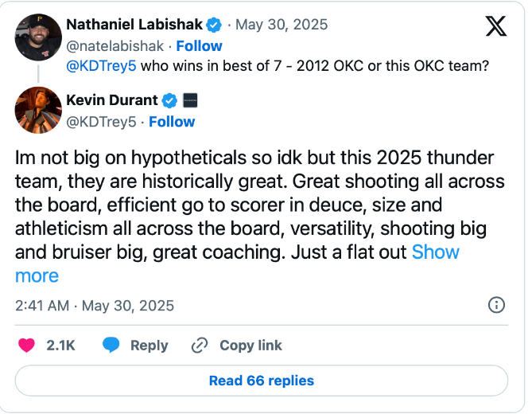Open the Kevin Durant display name
The height and width of the screenshot is (414, 532).
[x=111, y=100]
